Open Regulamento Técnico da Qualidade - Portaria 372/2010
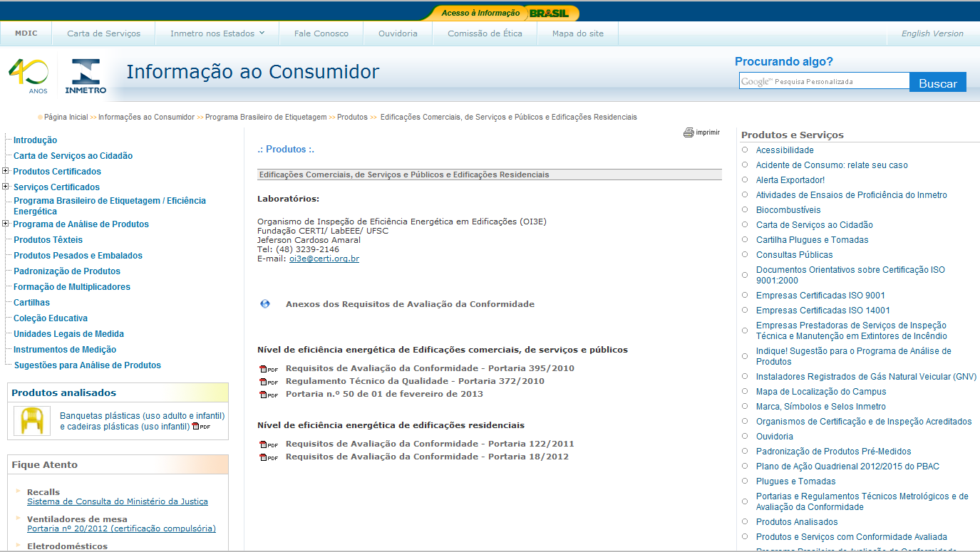 point(415,381)
